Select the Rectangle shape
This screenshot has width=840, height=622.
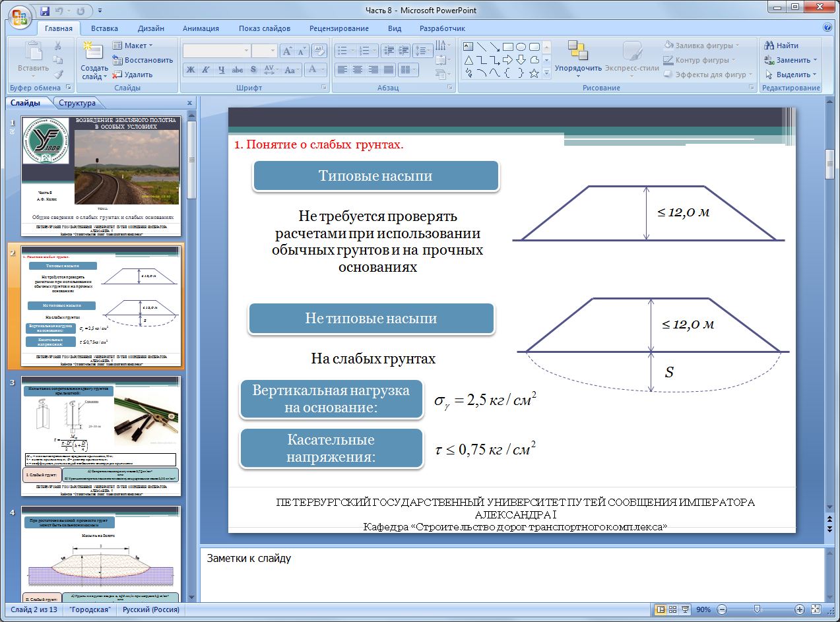click(x=508, y=47)
